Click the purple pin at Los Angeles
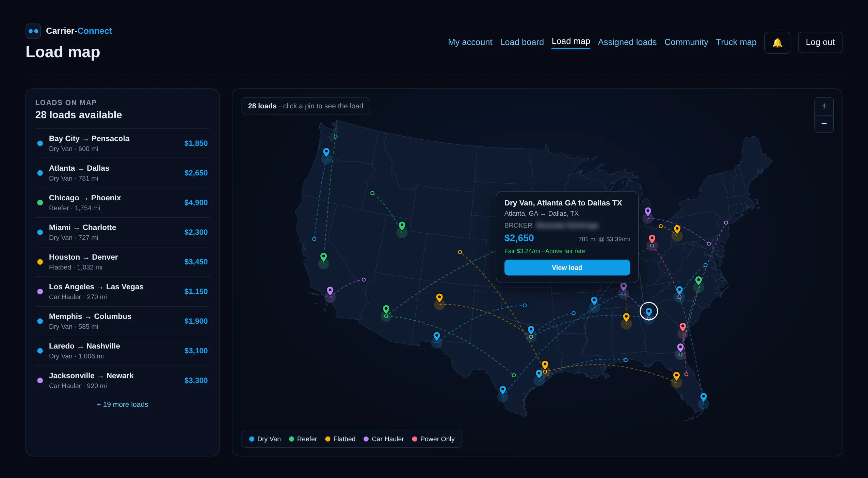This screenshot has height=478, width=868. (330, 291)
